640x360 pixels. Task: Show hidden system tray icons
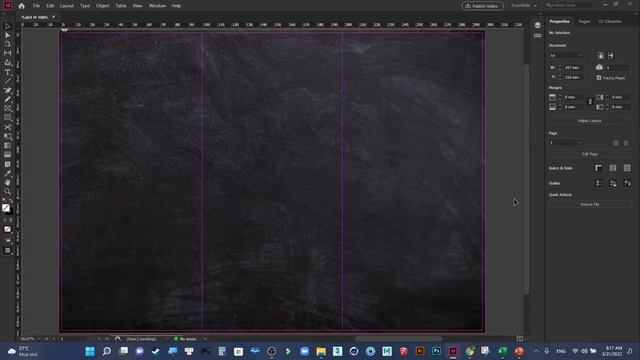pyautogui.click(x=536, y=351)
